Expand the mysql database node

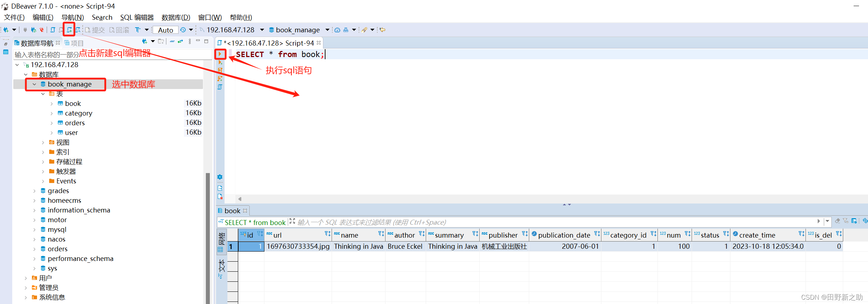click(x=34, y=230)
